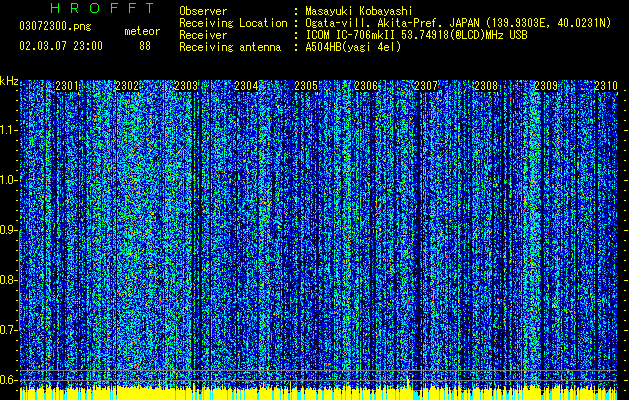Click the 0.8 frequency axis label
The image size is (629, 400).
click(9, 280)
